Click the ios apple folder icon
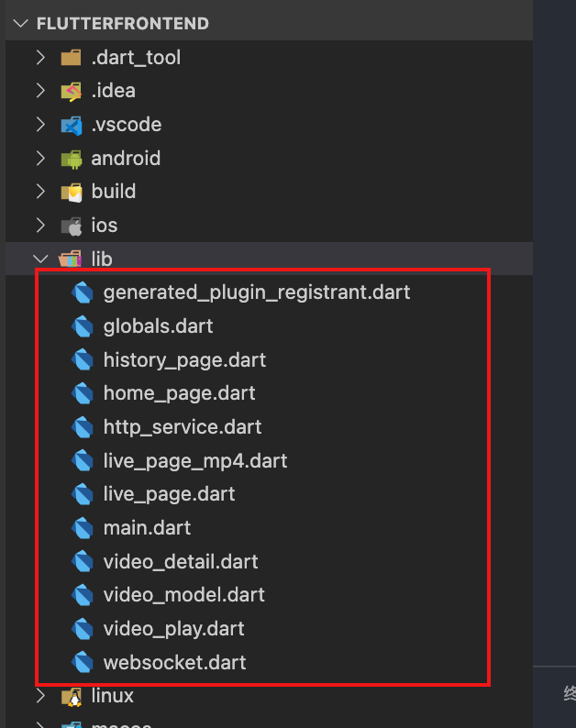576x728 pixels. tap(71, 226)
